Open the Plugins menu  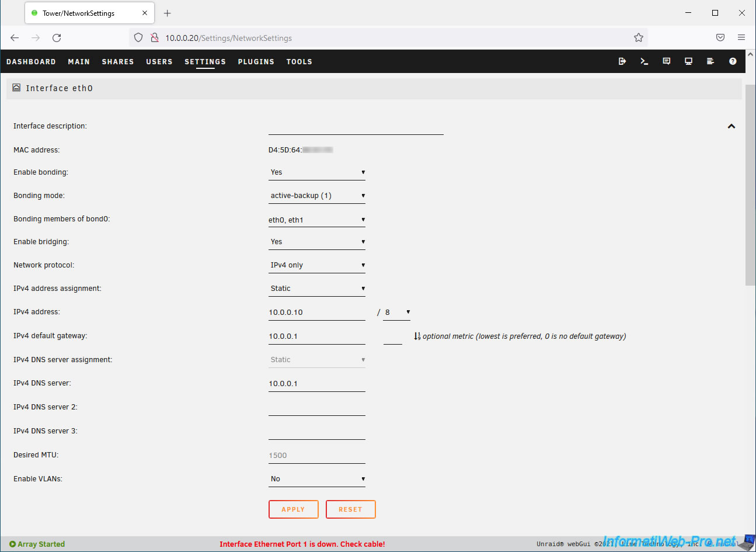point(256,61)
